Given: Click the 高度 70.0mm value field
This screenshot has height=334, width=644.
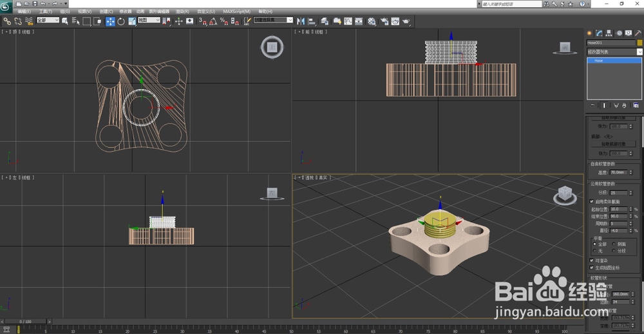Looking at the screenshot, I should pos(618,172).
